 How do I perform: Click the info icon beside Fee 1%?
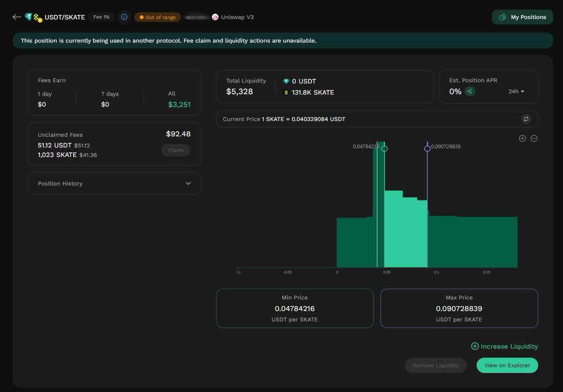pos(124,17)
